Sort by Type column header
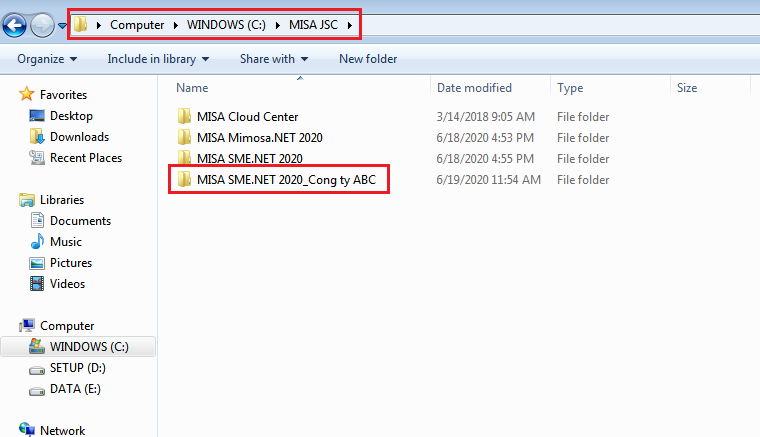The height and width of the screenshot is (437, 760). (x=570, y=88)
